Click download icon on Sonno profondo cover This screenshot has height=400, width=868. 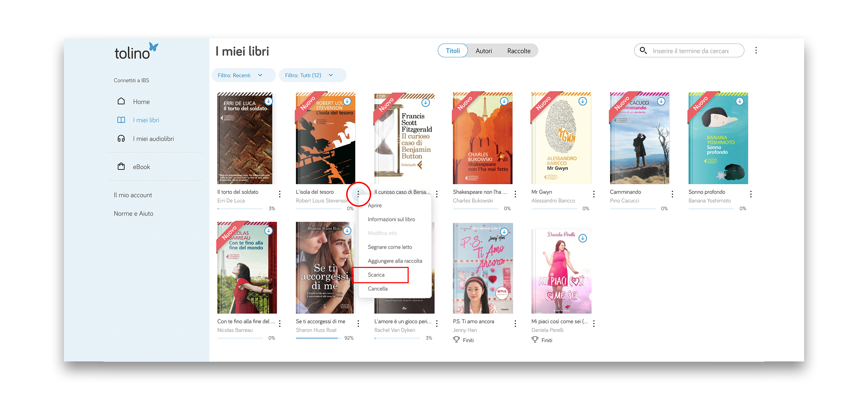(x=740, y=101)
